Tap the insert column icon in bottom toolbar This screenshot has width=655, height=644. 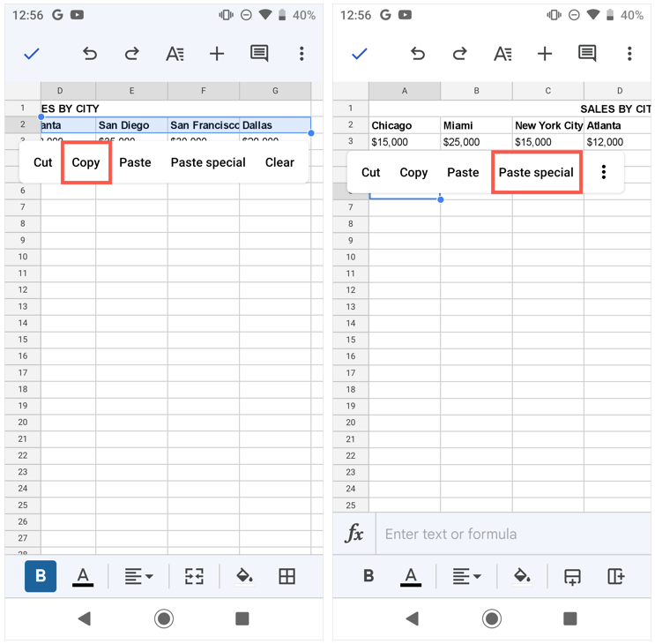tap(616, 576)
